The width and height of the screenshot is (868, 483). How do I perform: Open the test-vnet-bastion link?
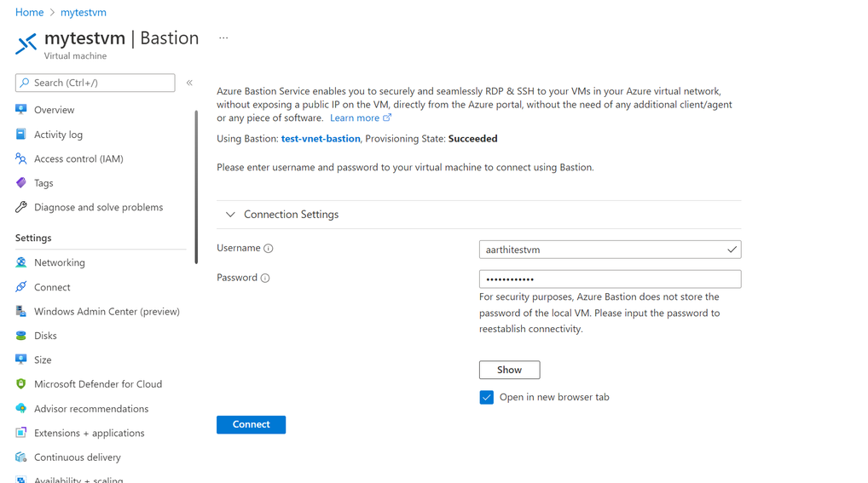click(x=321, y=138)
